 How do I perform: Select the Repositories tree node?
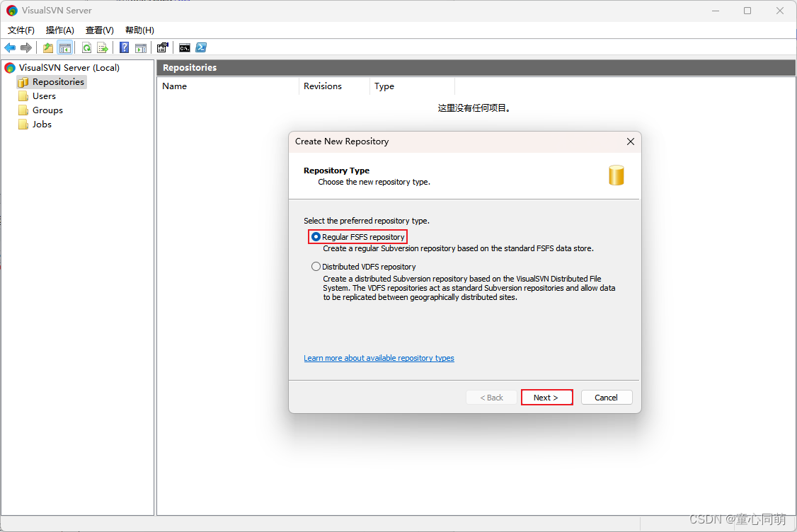coord(52,82)
